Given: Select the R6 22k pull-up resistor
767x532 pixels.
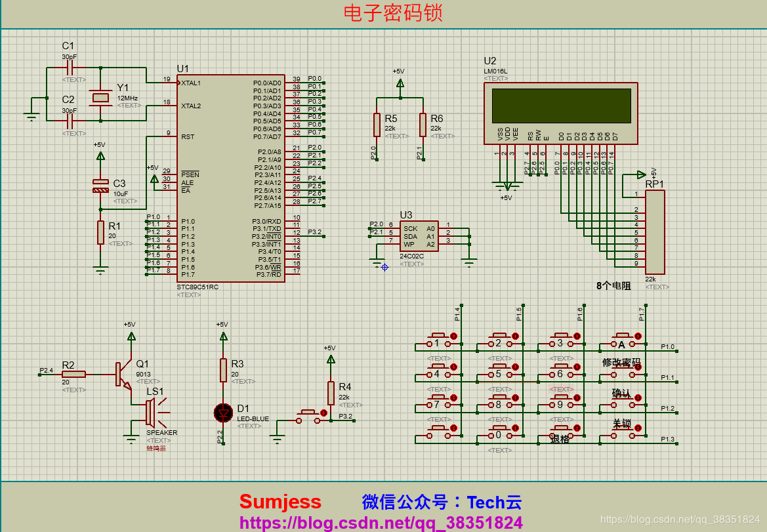Looking at the screenshot, I should pyautogui.click(x=423, y=125).
